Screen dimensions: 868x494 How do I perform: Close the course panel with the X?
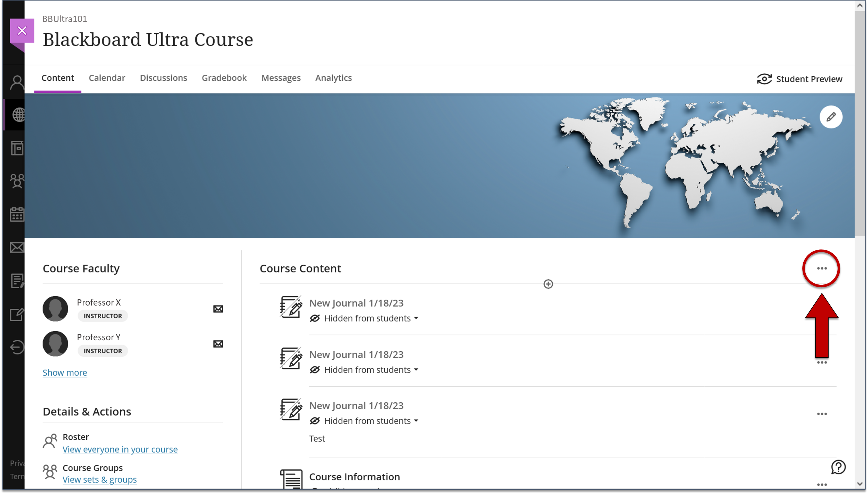click(x=22, y=31)
